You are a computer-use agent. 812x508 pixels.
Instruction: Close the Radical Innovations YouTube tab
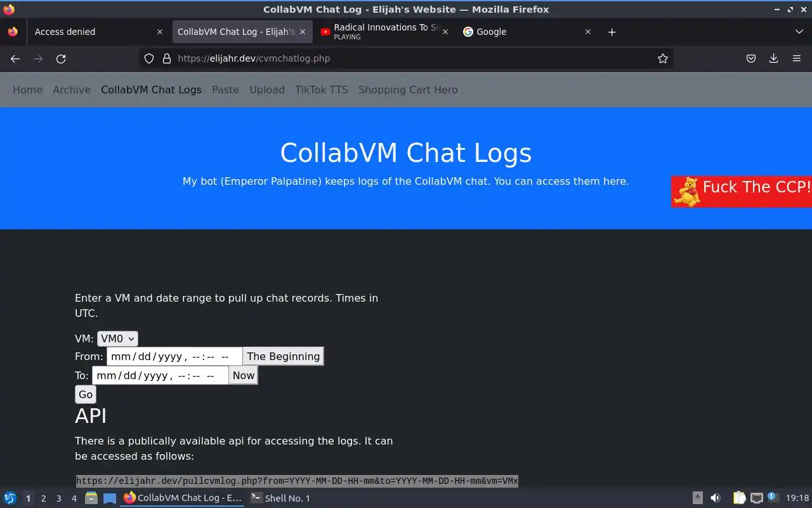pos(445,32)
